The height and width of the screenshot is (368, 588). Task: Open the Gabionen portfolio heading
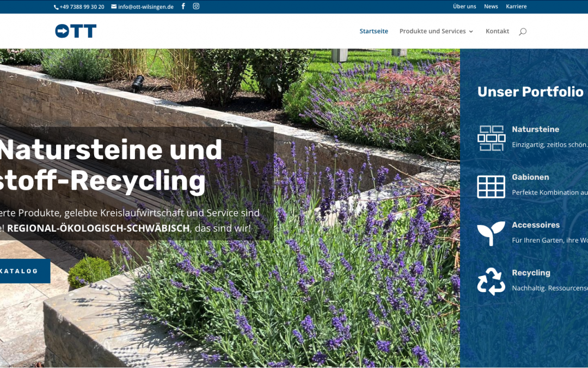(530, 177)
